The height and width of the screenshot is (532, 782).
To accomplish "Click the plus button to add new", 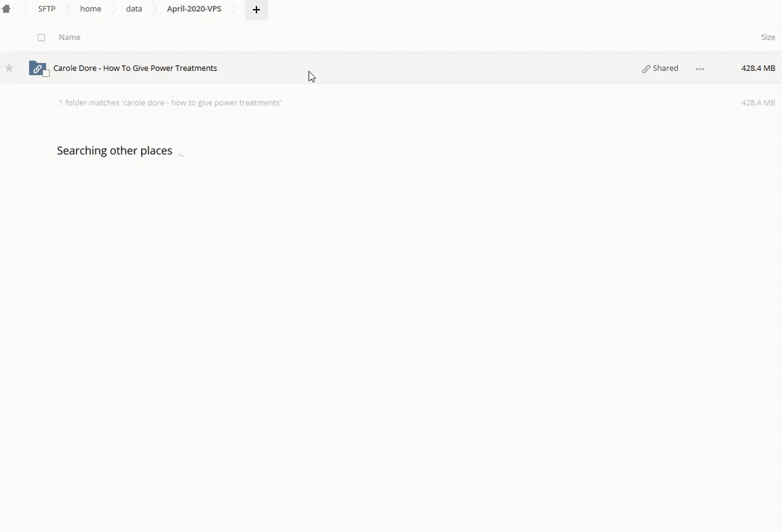I will 256,10.
